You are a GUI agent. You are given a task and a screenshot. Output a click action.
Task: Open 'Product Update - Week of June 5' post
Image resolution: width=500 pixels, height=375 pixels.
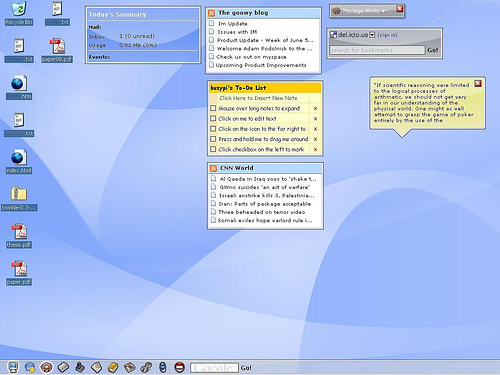(265, 40)
